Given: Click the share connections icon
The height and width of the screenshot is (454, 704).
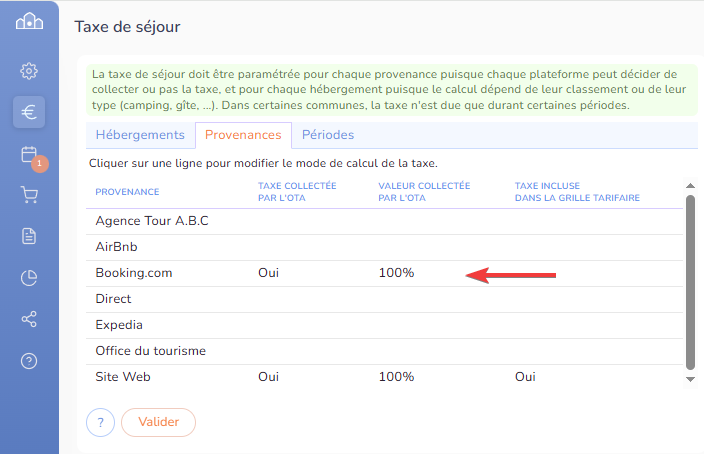Looking at the screenshot, I should click(29, 319).
